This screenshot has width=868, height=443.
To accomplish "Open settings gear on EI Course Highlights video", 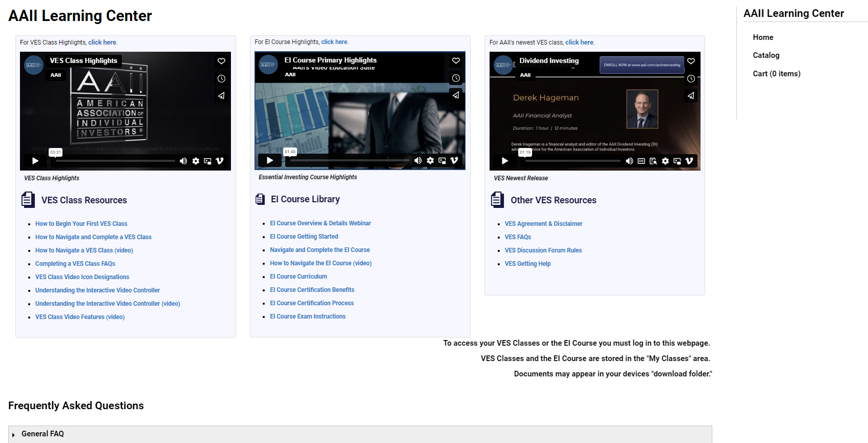I will point(430,160).
